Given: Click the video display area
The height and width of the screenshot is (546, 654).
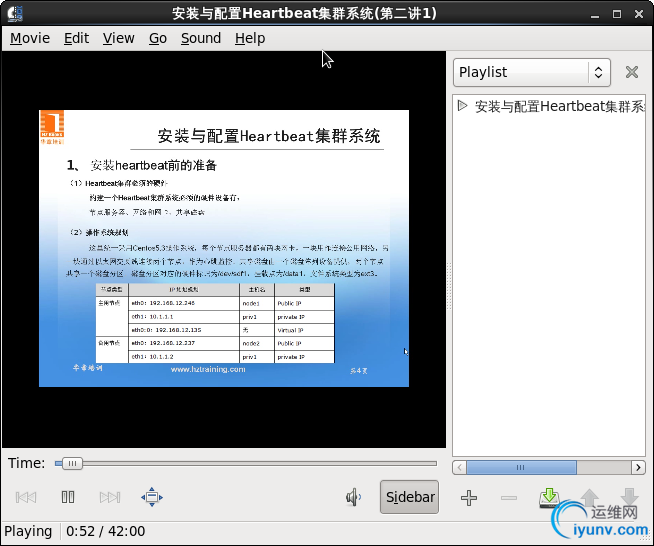Looking at the screenshot, I should [224, 249].
